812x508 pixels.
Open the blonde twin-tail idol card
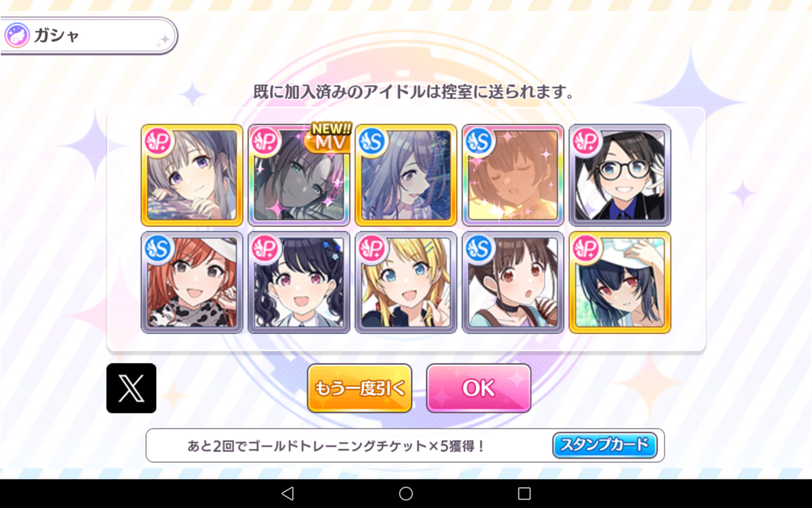(406, 282)
